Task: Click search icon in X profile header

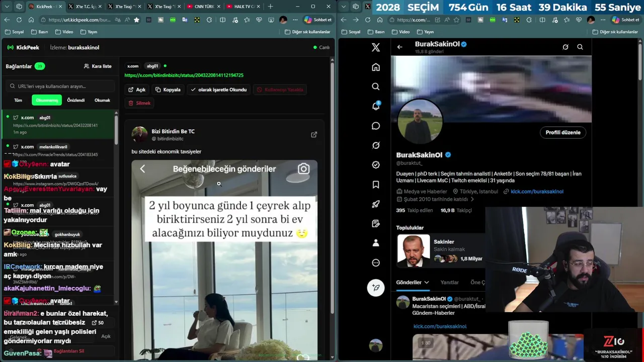Action: click(x=580, y=47)
